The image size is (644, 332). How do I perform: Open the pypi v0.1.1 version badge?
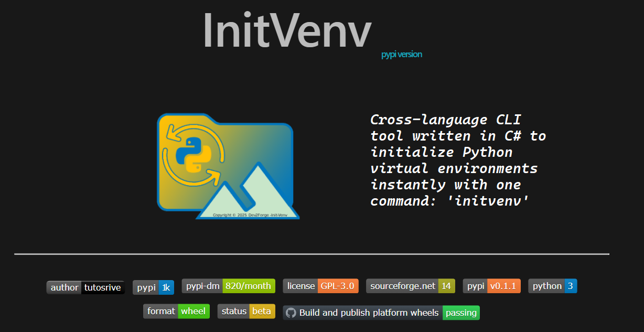491,286
